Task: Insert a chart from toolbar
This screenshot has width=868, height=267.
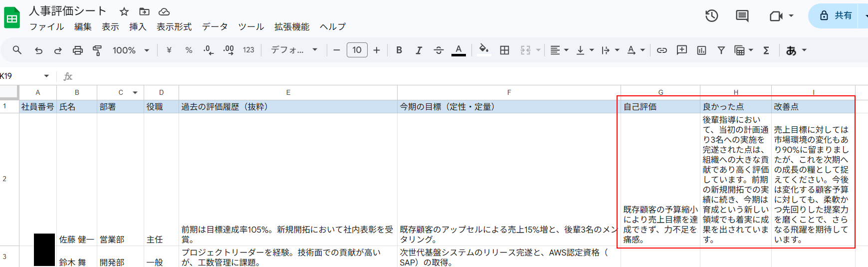Action: tap(701, 50)
